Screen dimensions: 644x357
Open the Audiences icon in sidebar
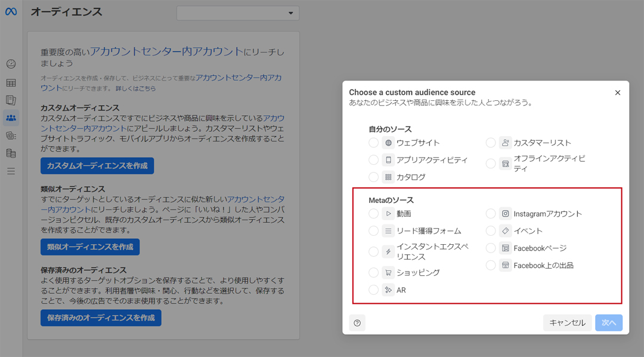(11, 118)
